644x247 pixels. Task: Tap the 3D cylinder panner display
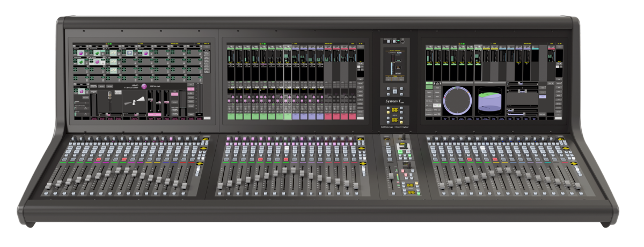489,100
